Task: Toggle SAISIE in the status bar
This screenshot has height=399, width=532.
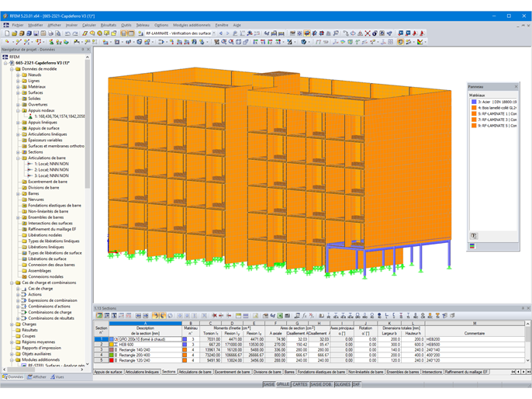Action: [x=268, y=384]
